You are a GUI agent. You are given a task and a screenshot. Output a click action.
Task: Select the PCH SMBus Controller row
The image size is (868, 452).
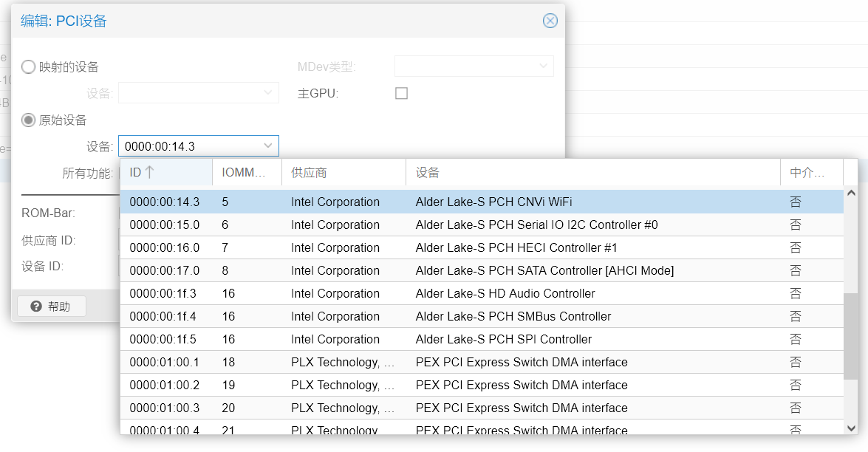point(513,316)
